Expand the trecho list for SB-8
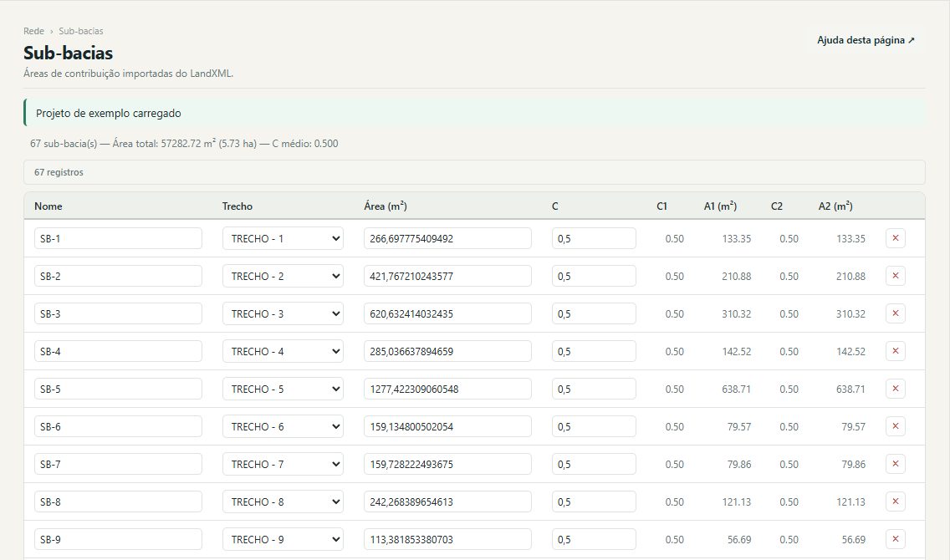 [283, 501]
